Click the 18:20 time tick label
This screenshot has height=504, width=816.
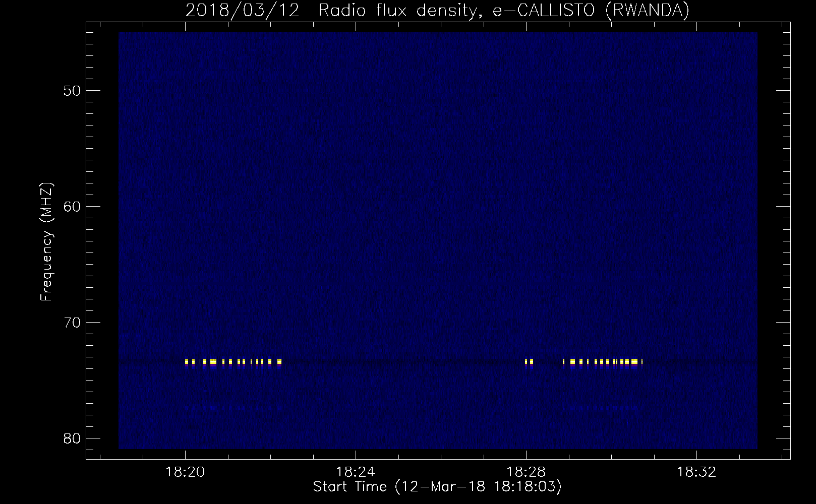(185, 472)
